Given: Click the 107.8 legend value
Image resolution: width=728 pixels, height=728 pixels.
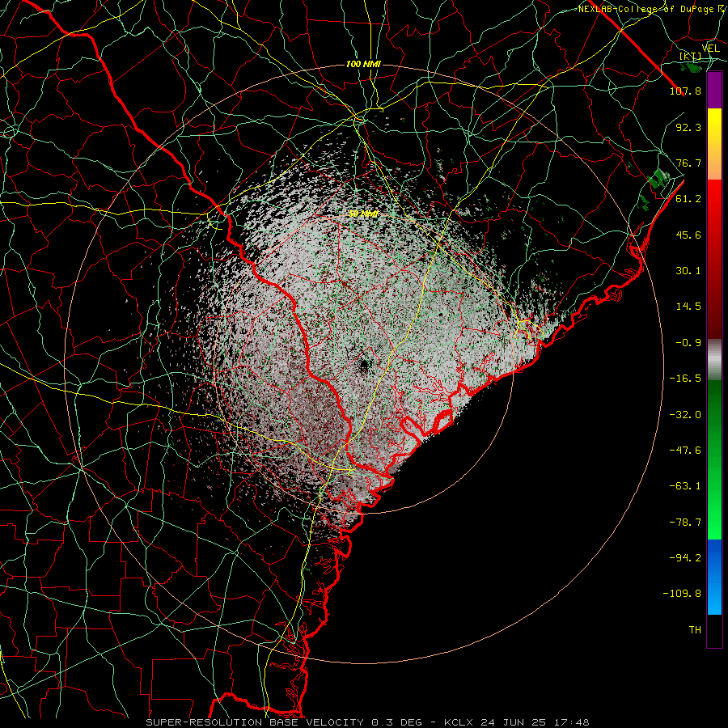Looking at the screenshot, I should (685, 91).
